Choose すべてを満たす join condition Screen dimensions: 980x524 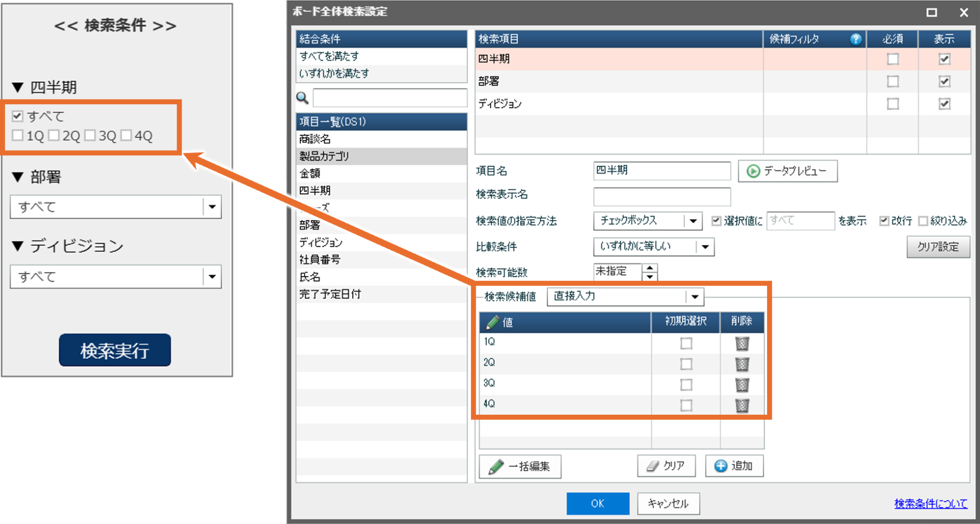(329, 56)
